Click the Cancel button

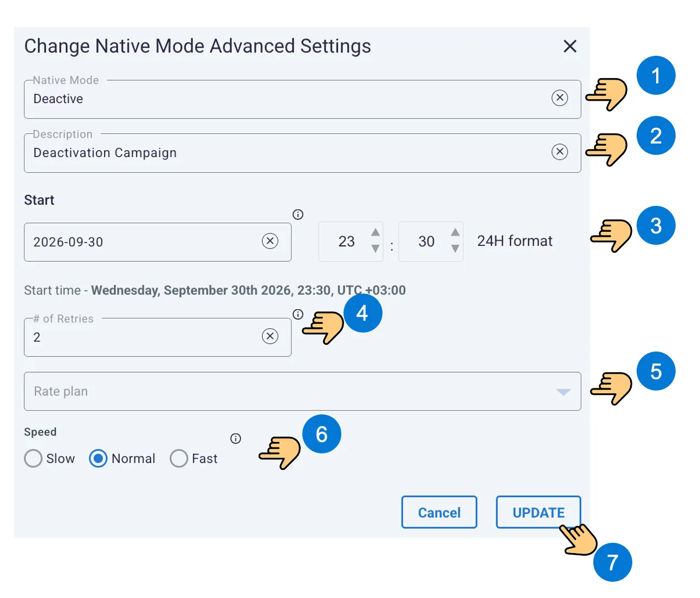(439, 512)
